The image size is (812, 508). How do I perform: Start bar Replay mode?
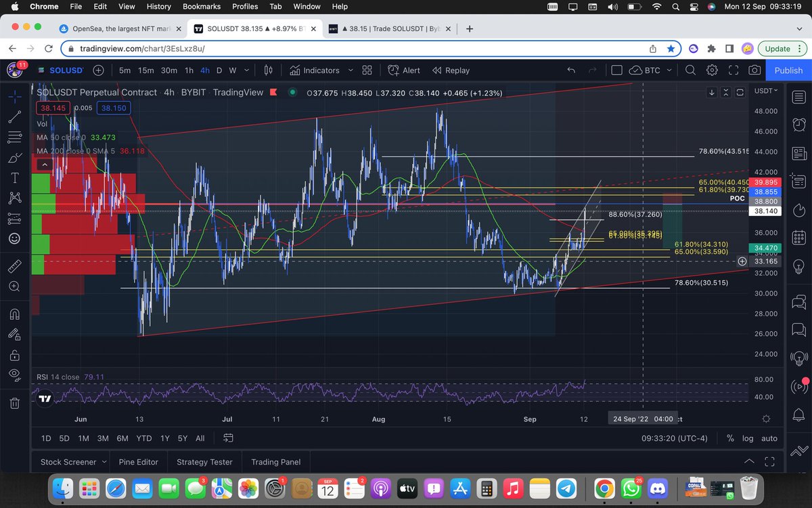coord(451,70)
